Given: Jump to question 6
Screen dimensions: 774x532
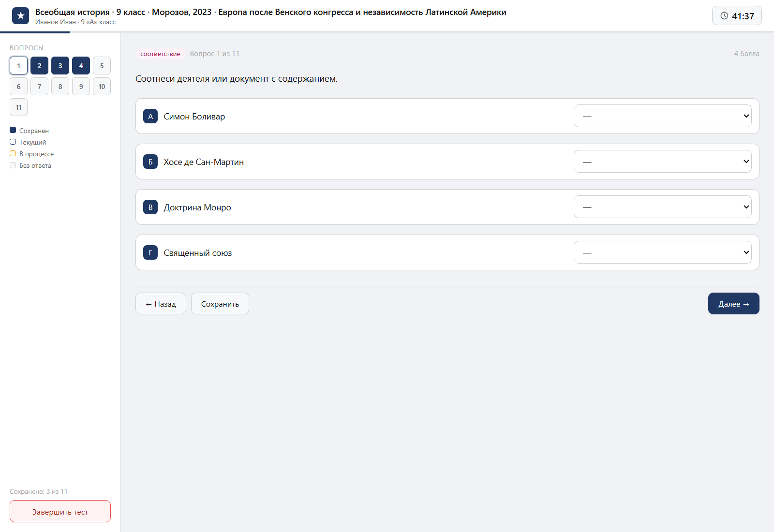Looking at the screenshot, I should 18,87.
